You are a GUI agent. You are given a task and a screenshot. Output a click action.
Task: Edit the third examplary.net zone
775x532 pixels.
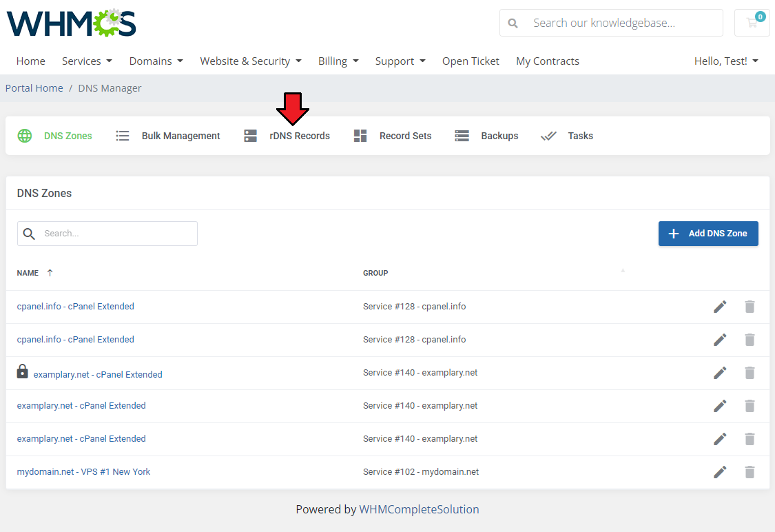[x=720, y=439]
